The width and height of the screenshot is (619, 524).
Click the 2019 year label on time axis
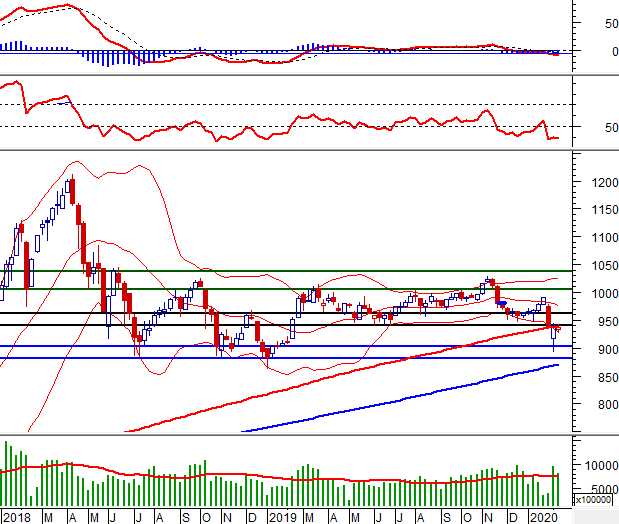(x=283, y=517)
